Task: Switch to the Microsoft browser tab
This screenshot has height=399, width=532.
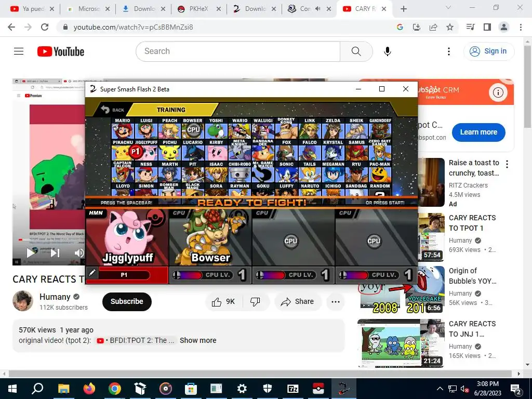Action: coord(88,9)
